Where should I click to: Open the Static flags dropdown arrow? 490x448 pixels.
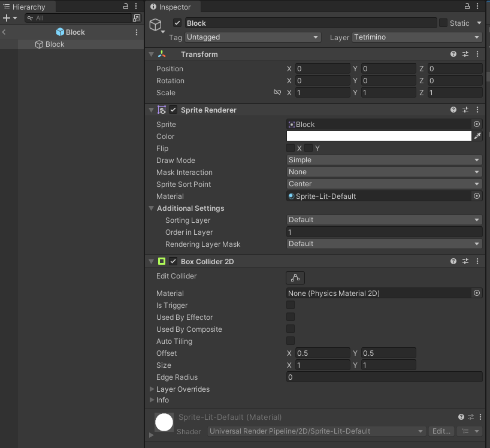(479, 23)
